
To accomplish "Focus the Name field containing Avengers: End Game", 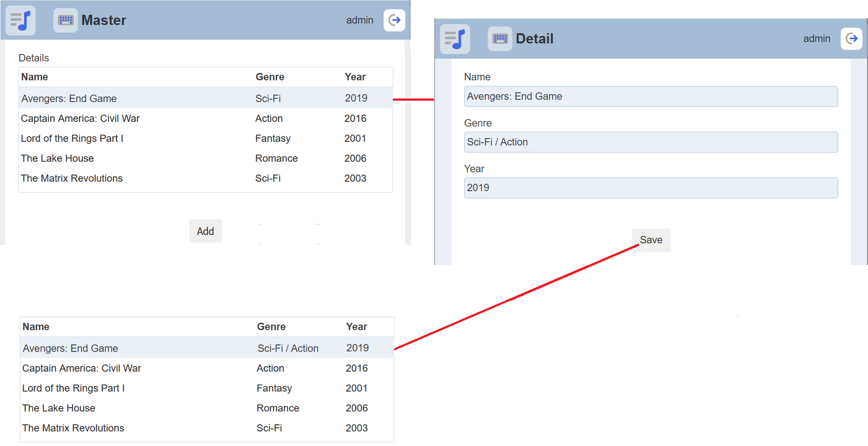I will pos(650,96).
